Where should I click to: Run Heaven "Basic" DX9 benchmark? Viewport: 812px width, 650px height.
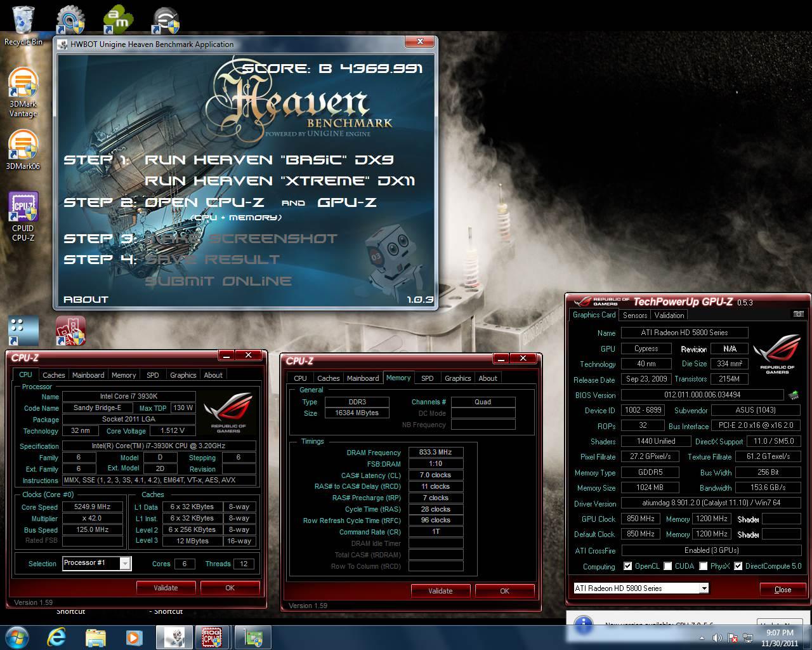(x=270, y=160)
